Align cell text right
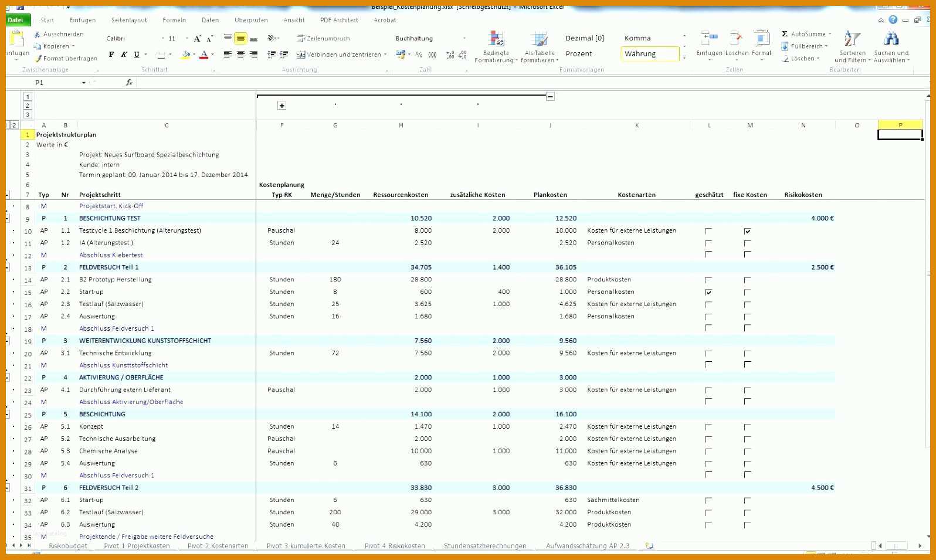Image resolution: width=936 pixels, height=560 pixels. coord(253,55)
